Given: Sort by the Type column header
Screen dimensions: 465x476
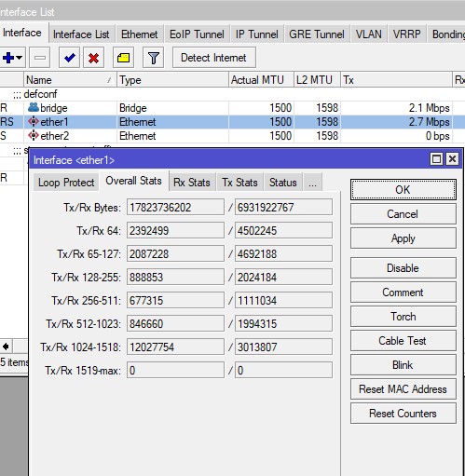Looking at the screenshot, I should [x=172, y=80].
